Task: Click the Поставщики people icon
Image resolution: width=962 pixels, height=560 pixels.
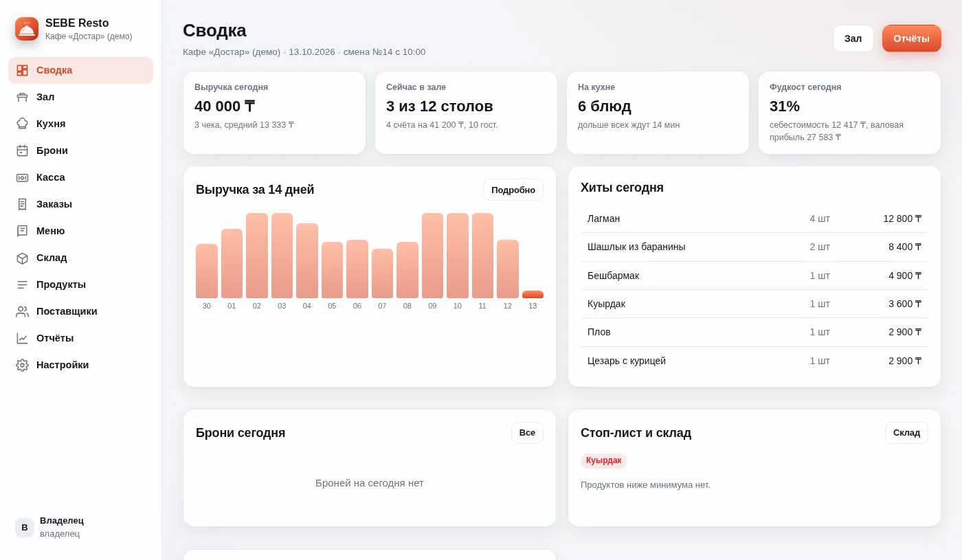Action: (x=22, y=311)
